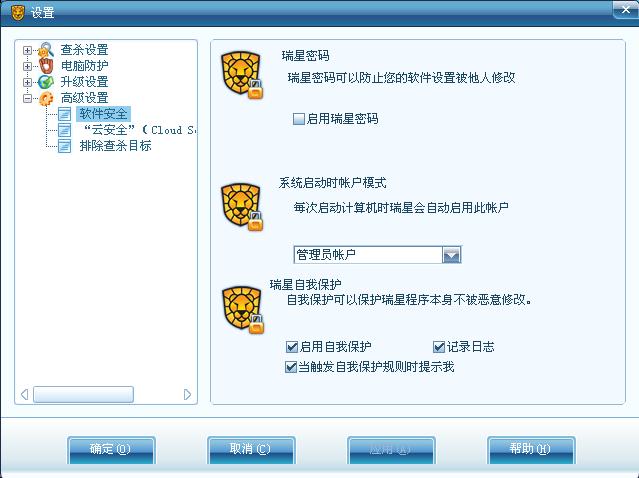Click the lion shield icon beside 瑞星密码
The width and height of the screenshot is (639, 478).
242,75
